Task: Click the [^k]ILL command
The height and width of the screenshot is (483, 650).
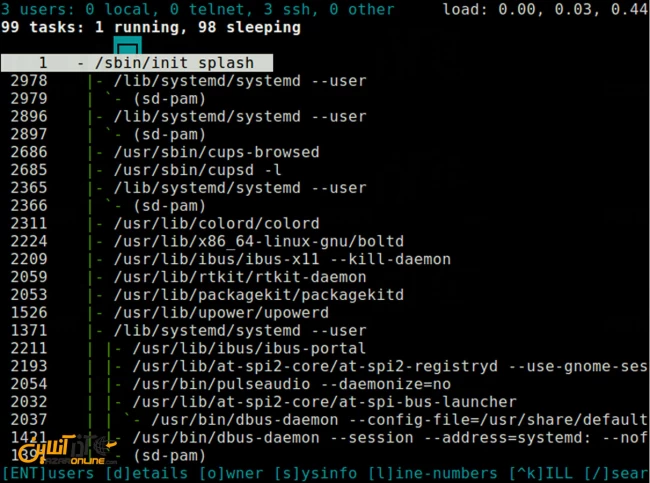Action: pos(541,473)
